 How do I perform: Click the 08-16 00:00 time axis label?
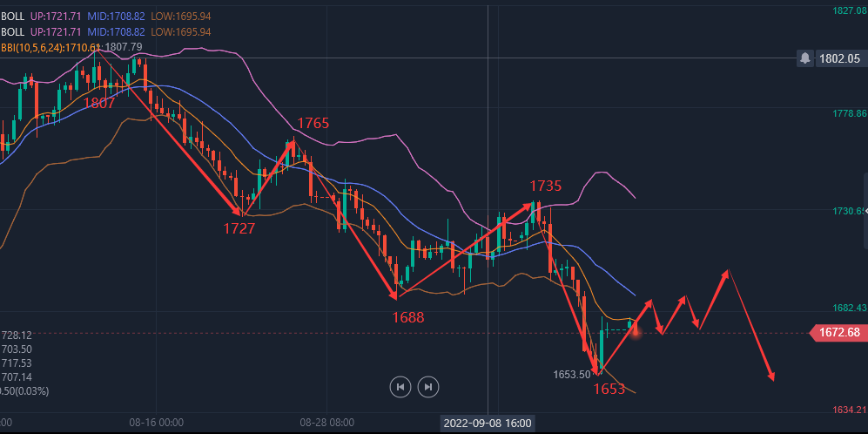[x=156, y=423]
